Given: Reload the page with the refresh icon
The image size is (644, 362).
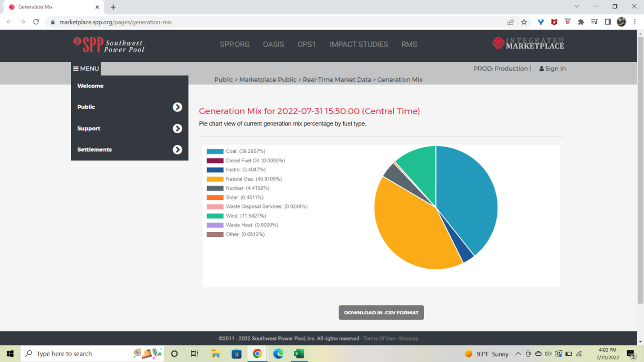Looking at the screenshot, I should (x=36, y=22).
